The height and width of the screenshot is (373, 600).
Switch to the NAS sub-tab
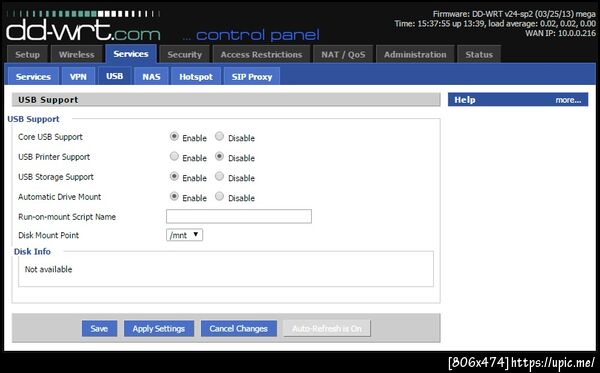pyautogui.click(x=151, y=76)
